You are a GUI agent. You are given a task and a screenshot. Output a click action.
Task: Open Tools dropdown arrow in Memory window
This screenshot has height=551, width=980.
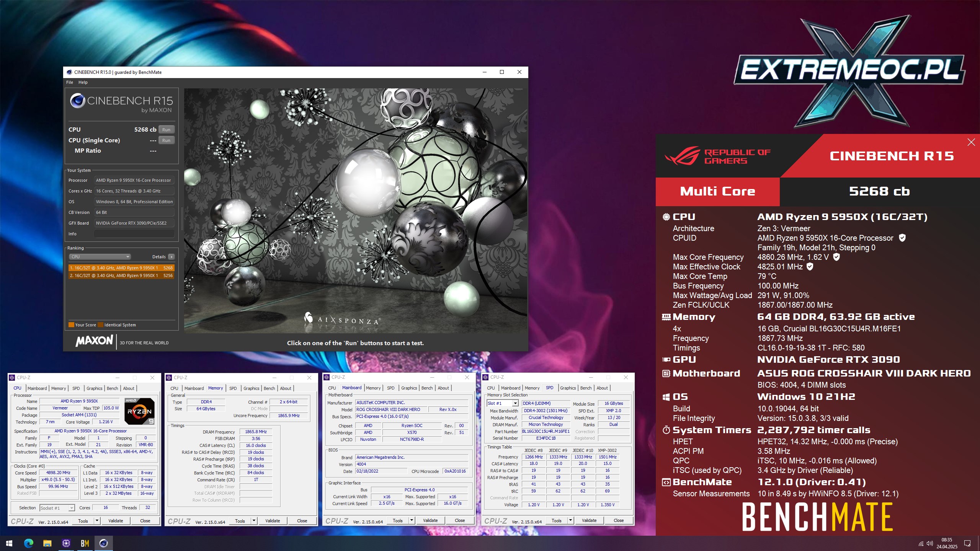coord(254,521)
